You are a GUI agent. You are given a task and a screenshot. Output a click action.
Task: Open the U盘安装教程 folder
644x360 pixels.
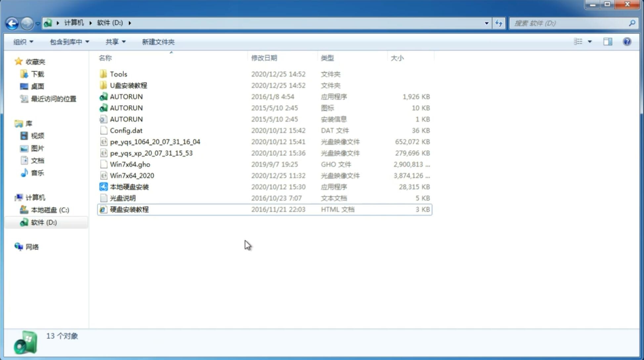click(129, 85)
